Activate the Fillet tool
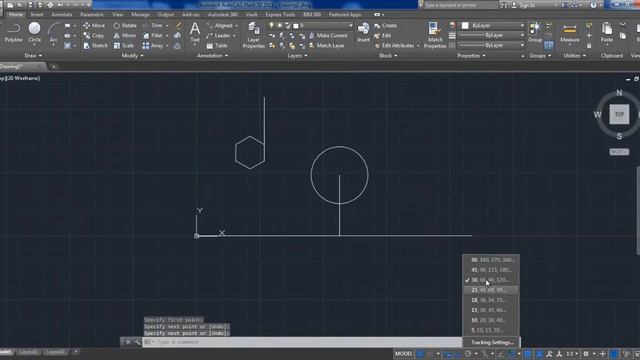640x360 pixels. pos(153,36)
